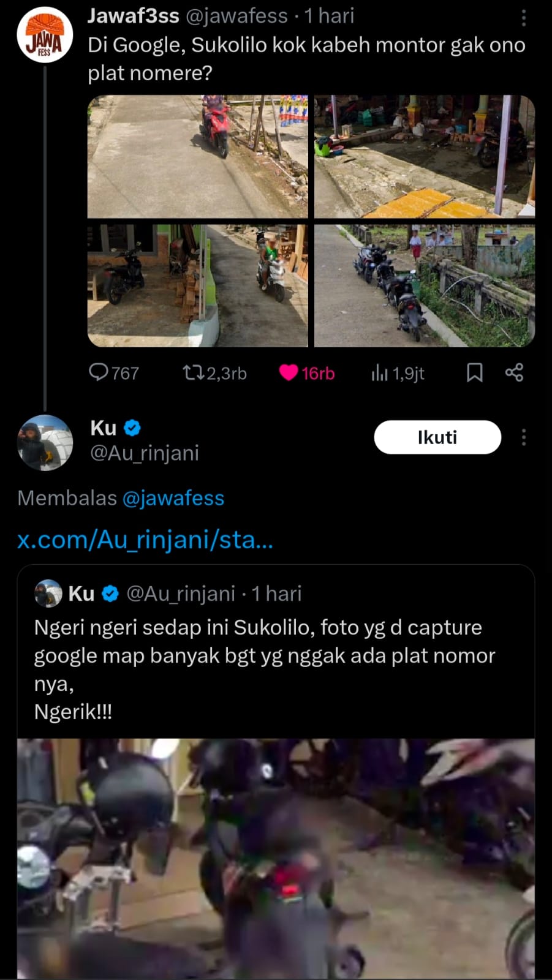Image resolution: width=552 pixels, height=980 pixels.
Task: Open more options on Jawaf3ss tweet
Action: (x=523, y=18)
